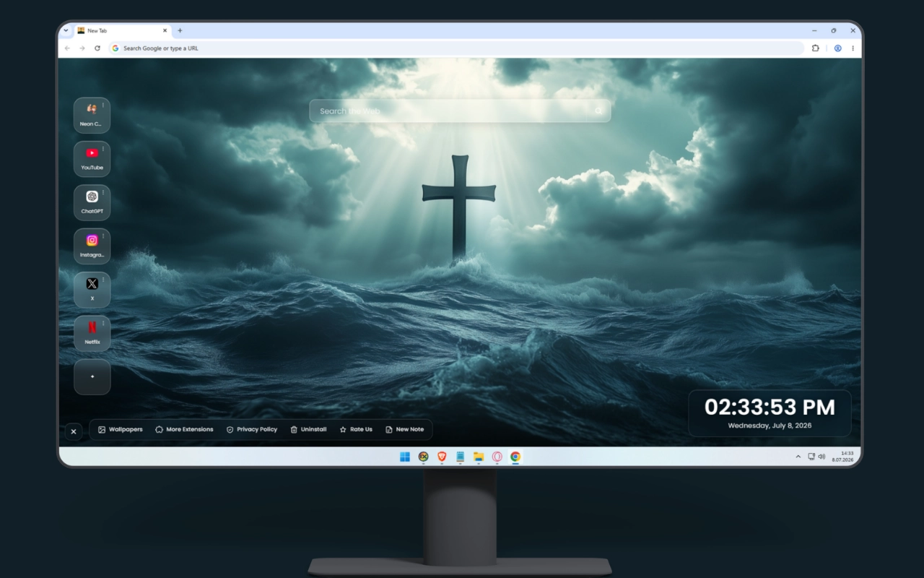The height and width of the screenshot is (578, 924).
Task: Open the blue notepad taskbar icon
Action: (x=460, y=457)
